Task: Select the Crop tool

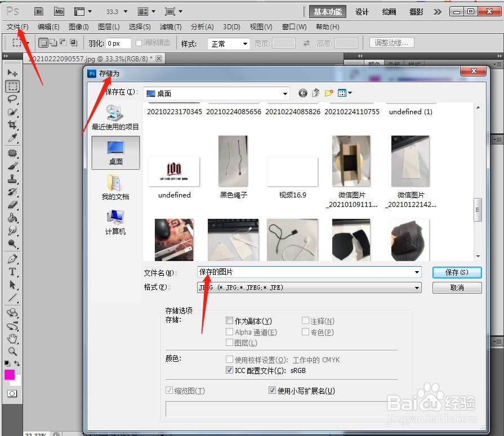Action: pos(12,125)
